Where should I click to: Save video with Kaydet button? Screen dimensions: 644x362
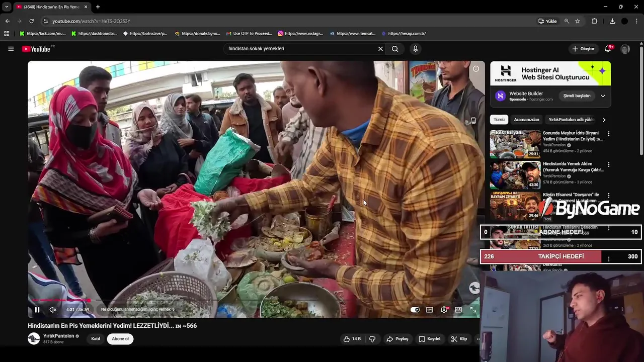click(429, 339)
